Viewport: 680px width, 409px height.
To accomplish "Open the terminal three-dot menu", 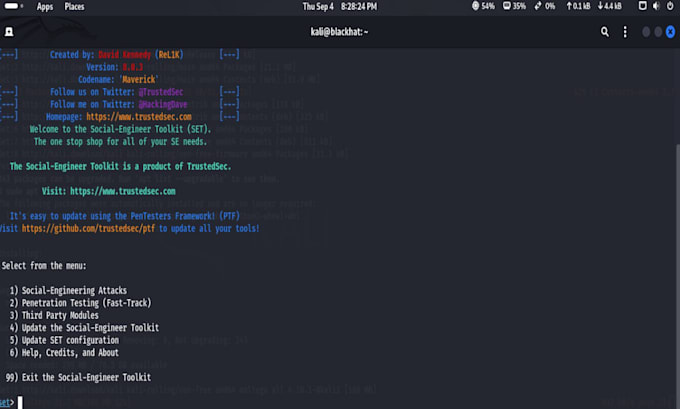I will coord(625,32).
